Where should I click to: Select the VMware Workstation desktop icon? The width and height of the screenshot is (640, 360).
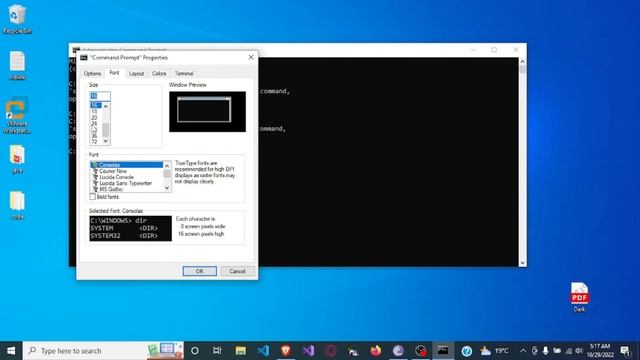pos(17,116)
